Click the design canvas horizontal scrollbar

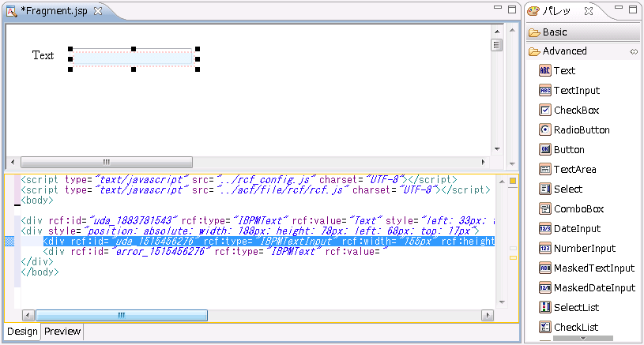click(106, 162)
